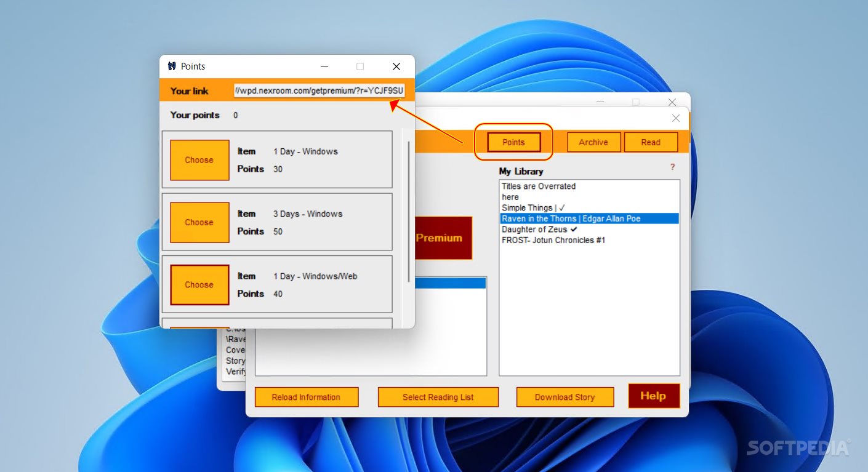Close the background window behind the dialog
This screenshot has height=472, width=868.
(672, 102)
